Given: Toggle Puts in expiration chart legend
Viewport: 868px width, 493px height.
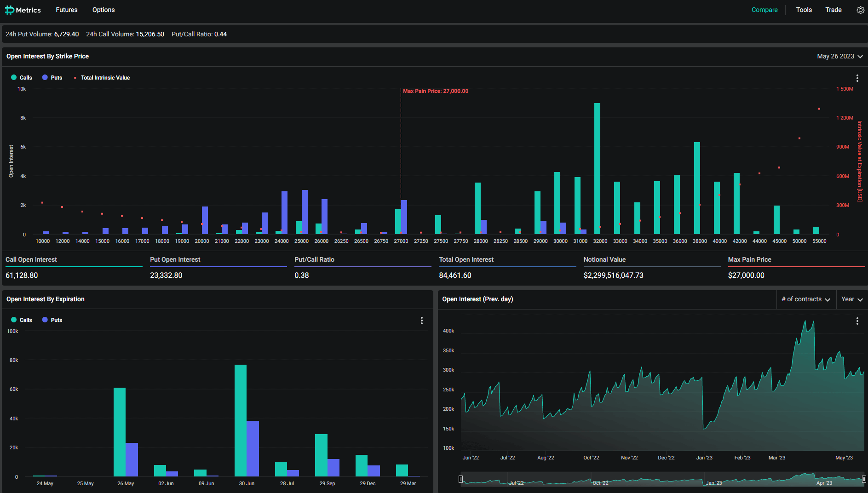Looking at the screenshot, I should tap(52, 320).
